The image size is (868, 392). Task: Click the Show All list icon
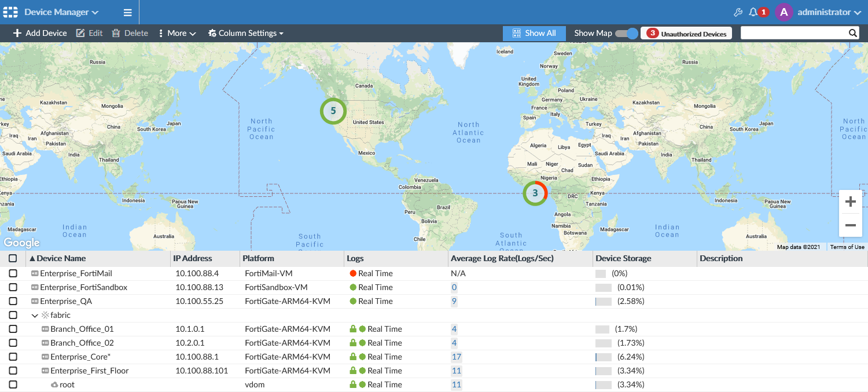click(517, 33)
